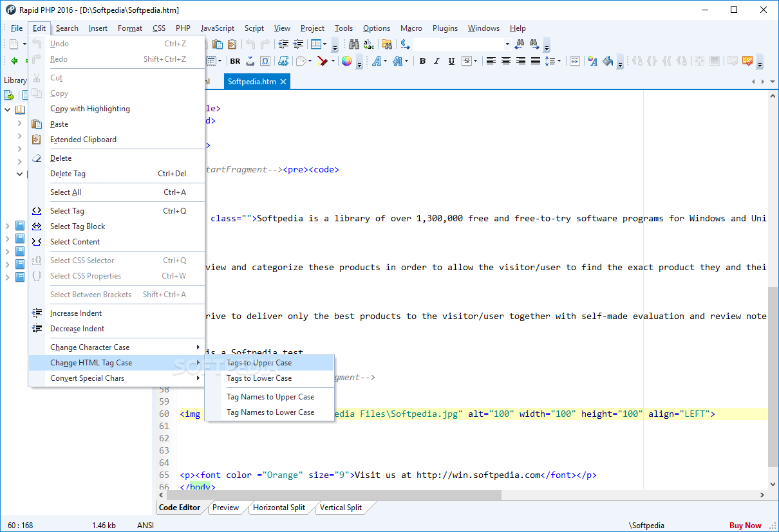Click the green back arrow icon

14,61
